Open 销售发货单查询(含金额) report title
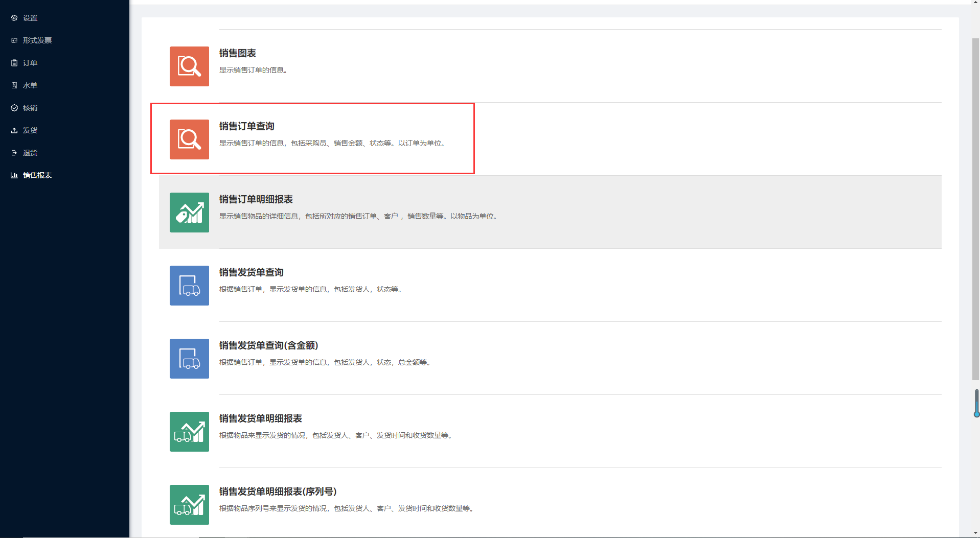Viewport: 980px width, 538px height. pyautogui.click(x=269, y=345)
